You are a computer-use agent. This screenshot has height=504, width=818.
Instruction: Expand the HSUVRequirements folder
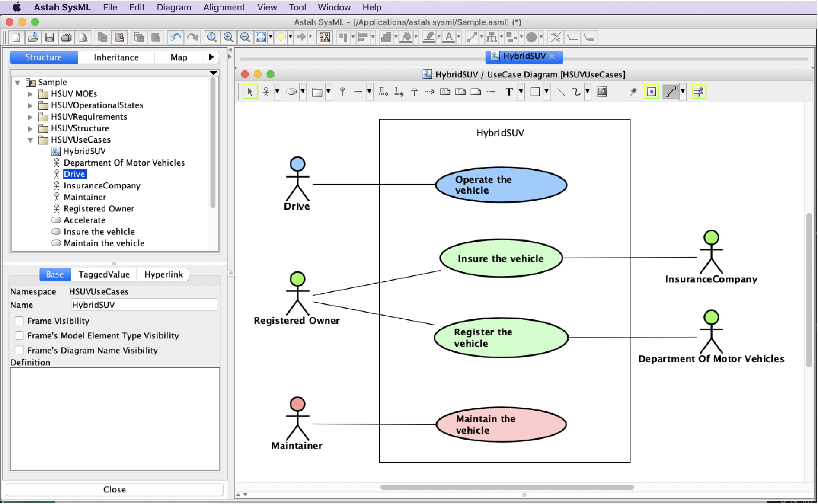[30, 117]
